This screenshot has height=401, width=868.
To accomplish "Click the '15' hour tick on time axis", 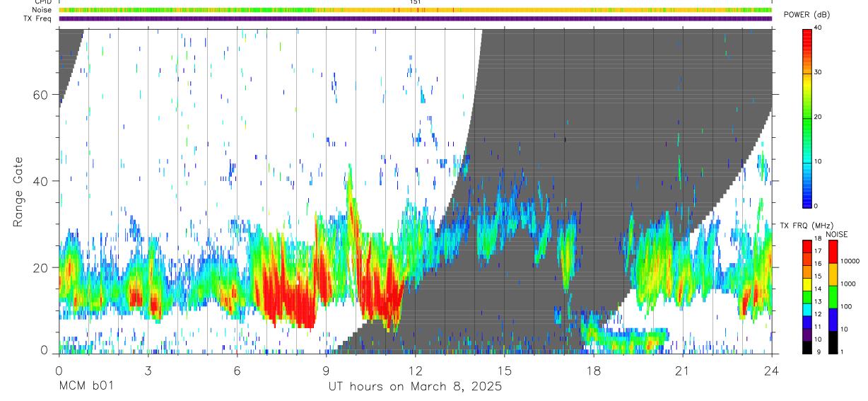I will [504, 371].
